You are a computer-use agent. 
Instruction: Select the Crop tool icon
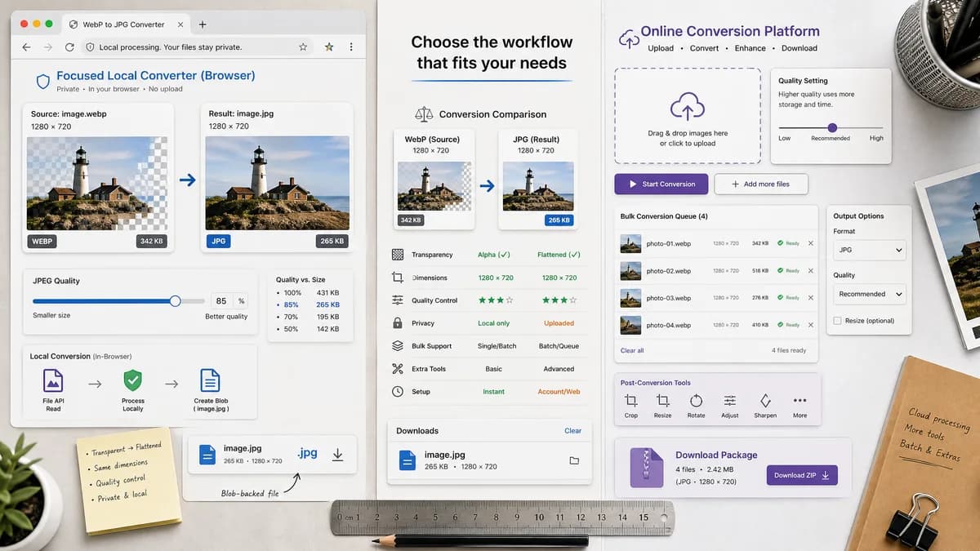coord(630,401)
